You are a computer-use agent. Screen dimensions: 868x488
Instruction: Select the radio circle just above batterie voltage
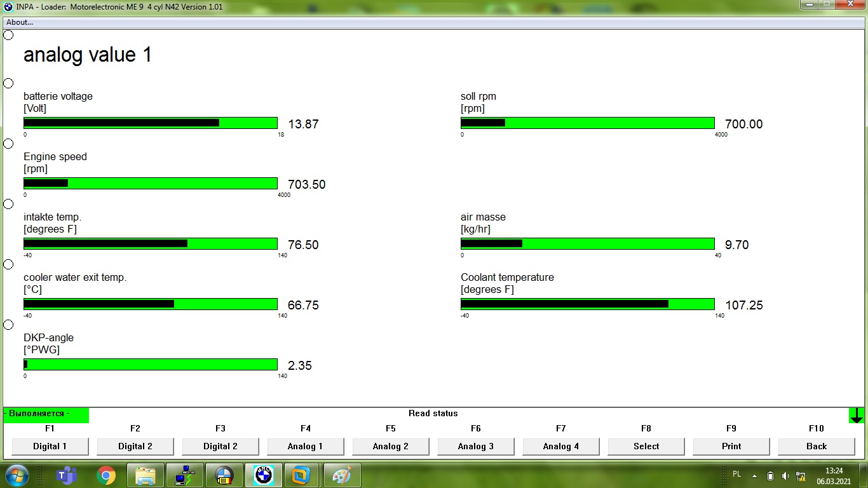(8, 83)
